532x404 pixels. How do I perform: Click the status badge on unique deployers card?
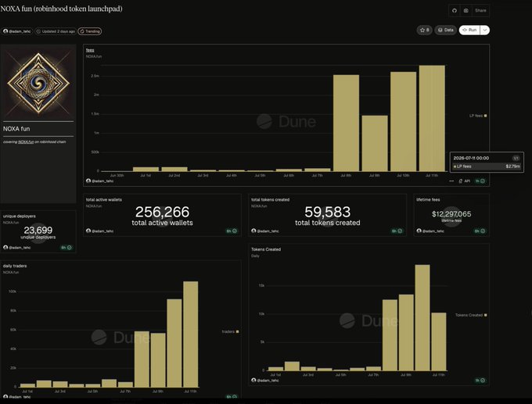[x=66, y=248]
